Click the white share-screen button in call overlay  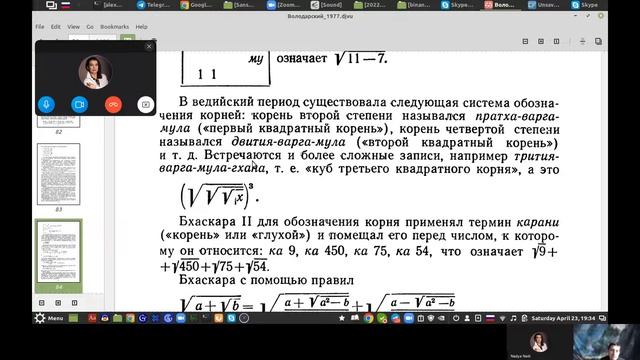(x=146, y=104)
